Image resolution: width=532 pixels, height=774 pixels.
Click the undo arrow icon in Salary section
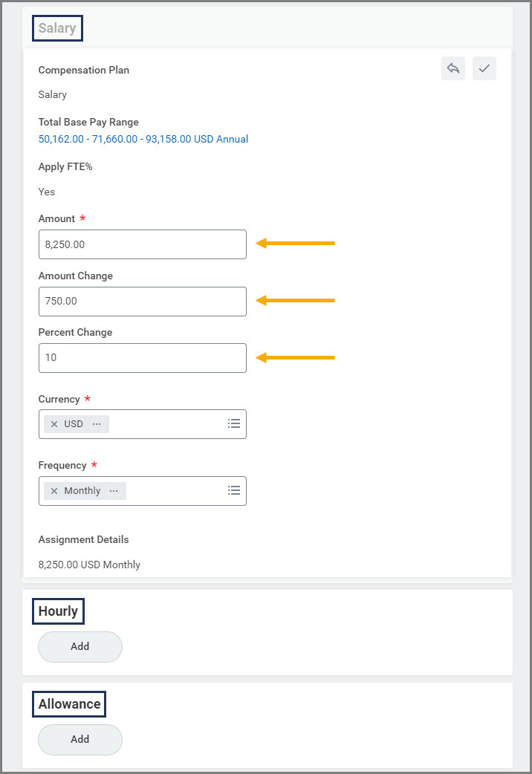(452, 68)
